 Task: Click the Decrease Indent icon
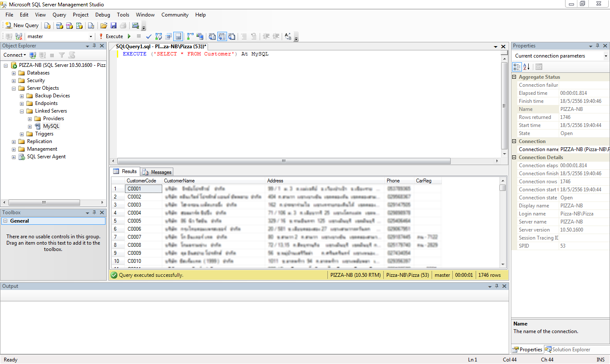266,36
